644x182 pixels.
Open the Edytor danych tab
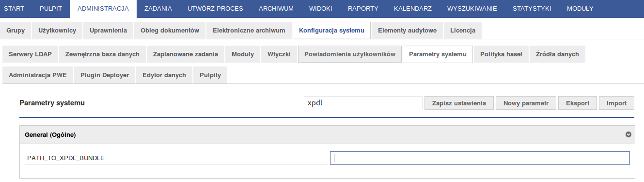click(x=164, y=75)
